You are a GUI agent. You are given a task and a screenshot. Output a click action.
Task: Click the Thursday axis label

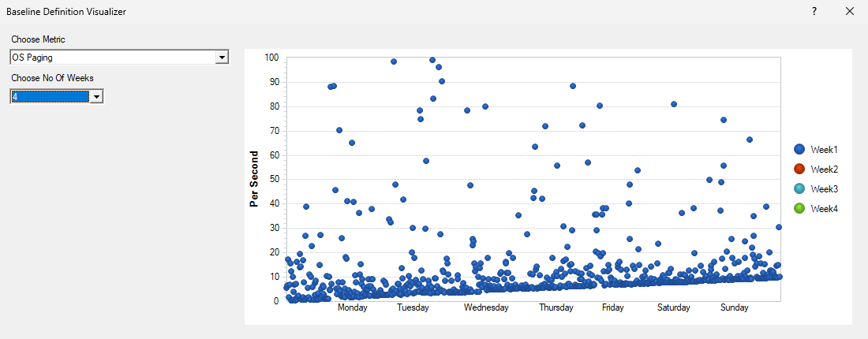(556, 307)
